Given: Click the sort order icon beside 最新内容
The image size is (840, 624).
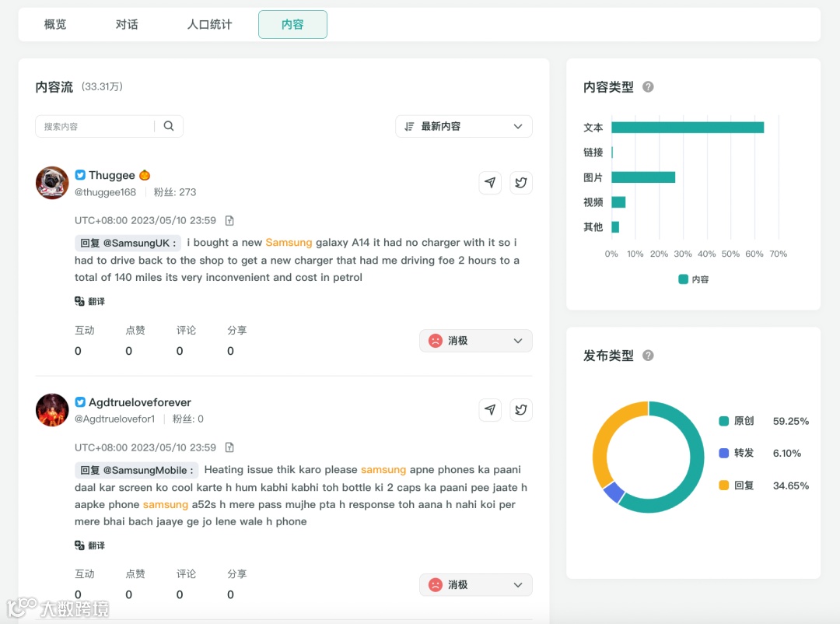Looking at the screenshot, I should [409, 127].
